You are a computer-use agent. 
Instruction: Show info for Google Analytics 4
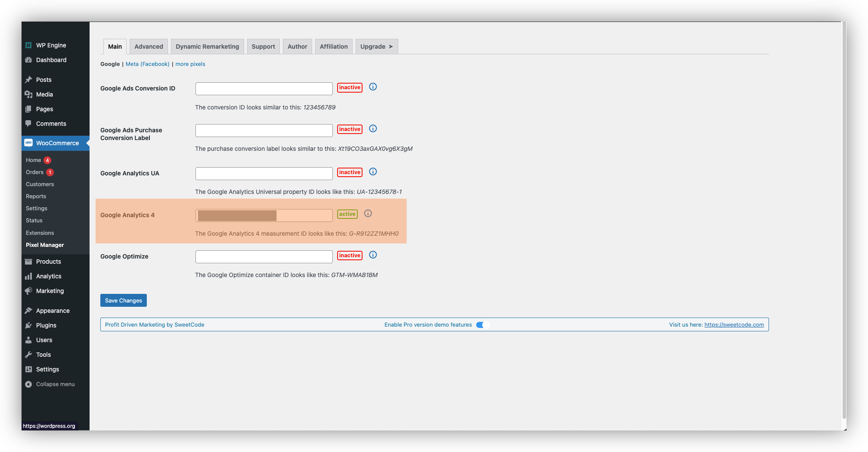[368, 213]
